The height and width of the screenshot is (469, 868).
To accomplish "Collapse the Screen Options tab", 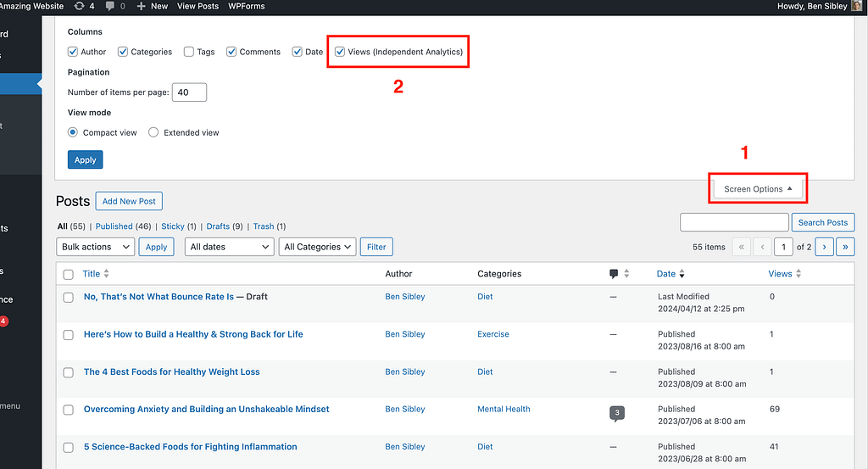I will 758,189.
